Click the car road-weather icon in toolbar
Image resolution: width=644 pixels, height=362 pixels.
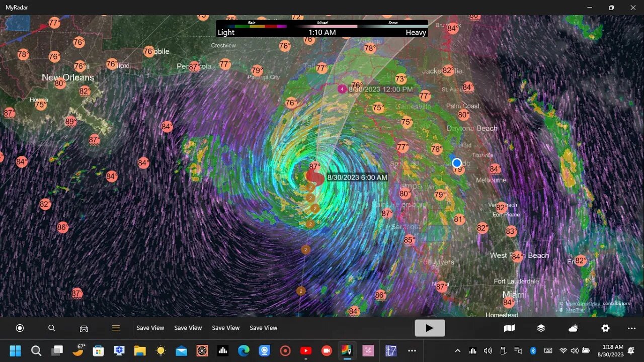pyautogui.click(x=84, y=328)
